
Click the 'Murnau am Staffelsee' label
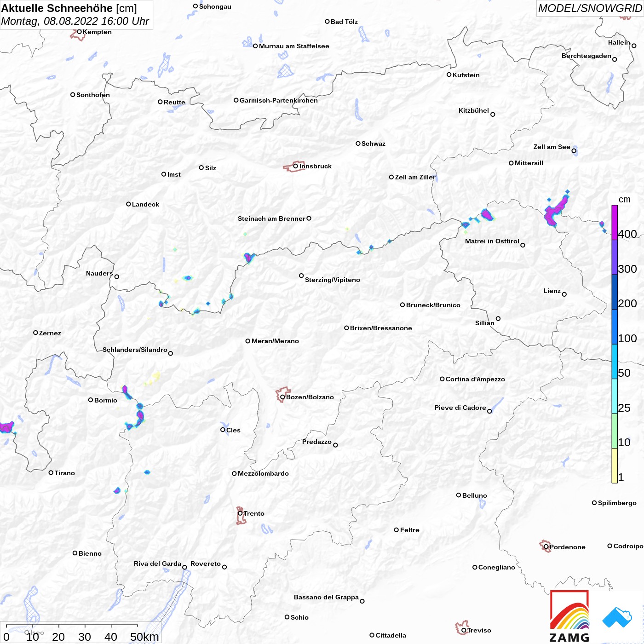(294, 46)
